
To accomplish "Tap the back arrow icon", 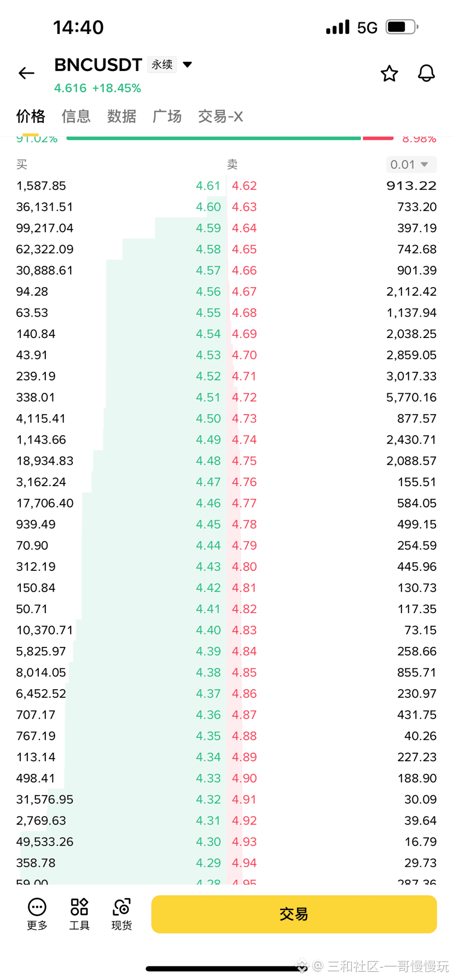I will tap(26, 73).
